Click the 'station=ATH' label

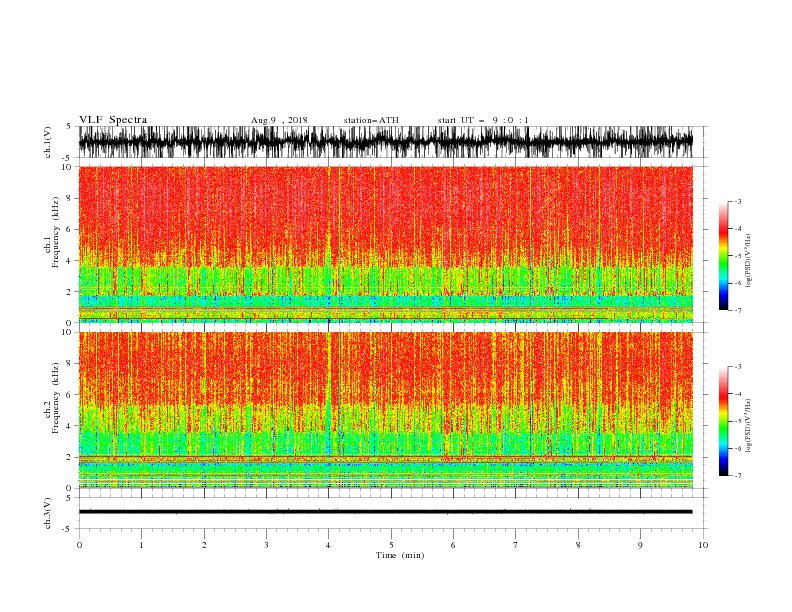371,120
